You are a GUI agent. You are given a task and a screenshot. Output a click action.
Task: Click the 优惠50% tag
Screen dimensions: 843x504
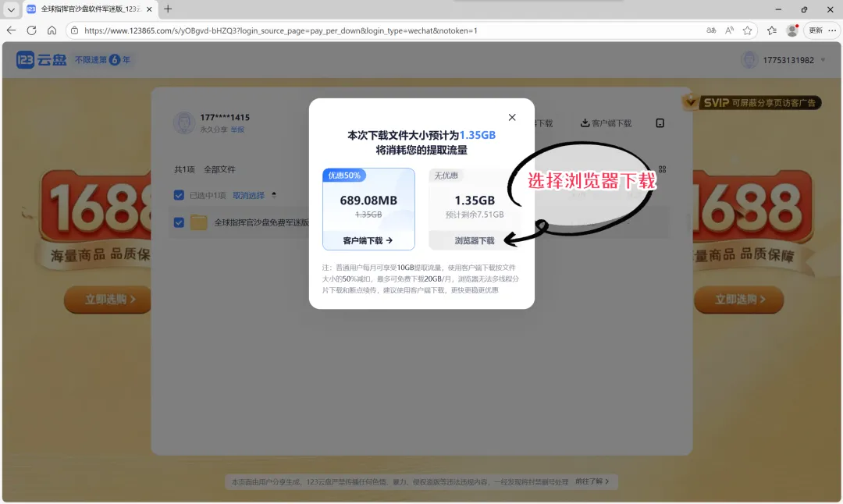point(344,176)
